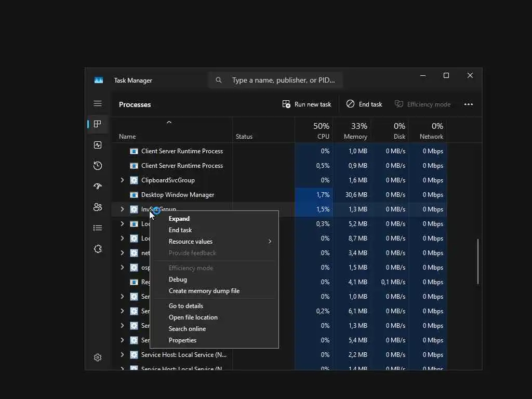Maximize the Task Manager window

click(x=446, y=76)
